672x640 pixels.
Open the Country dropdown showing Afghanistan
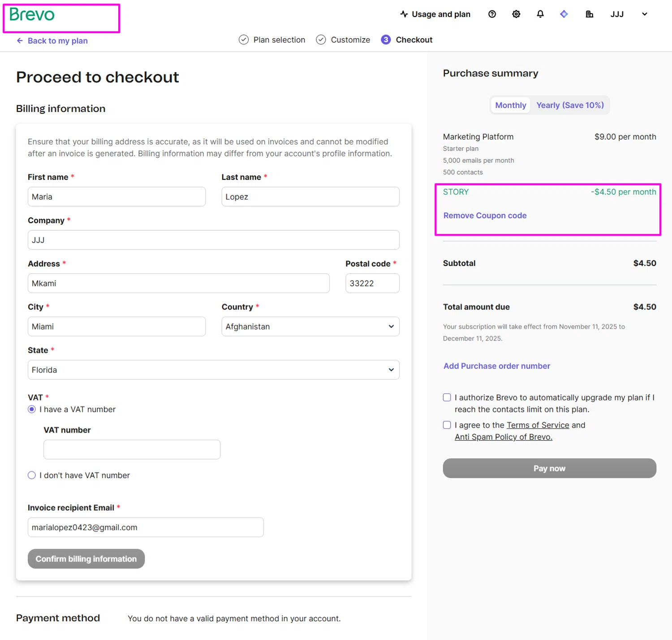pyautogui.click(x=310, y=326)
